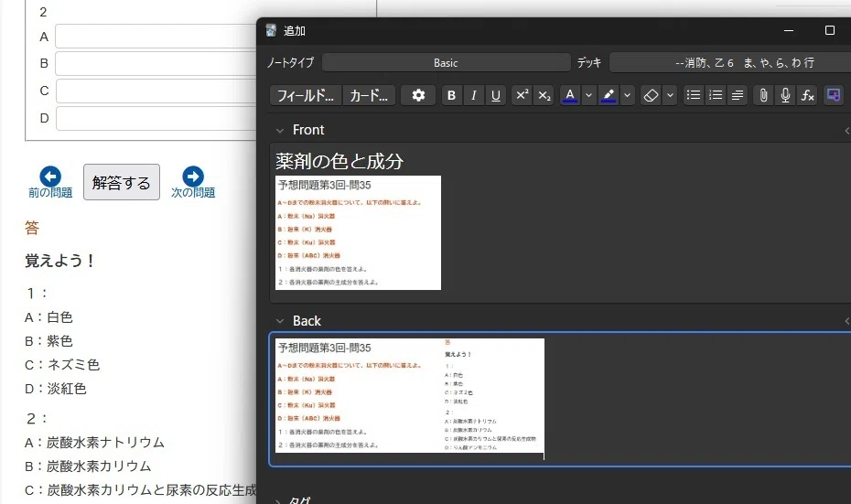
Task: Click the Back field image thumbnail
Action: 410,396
